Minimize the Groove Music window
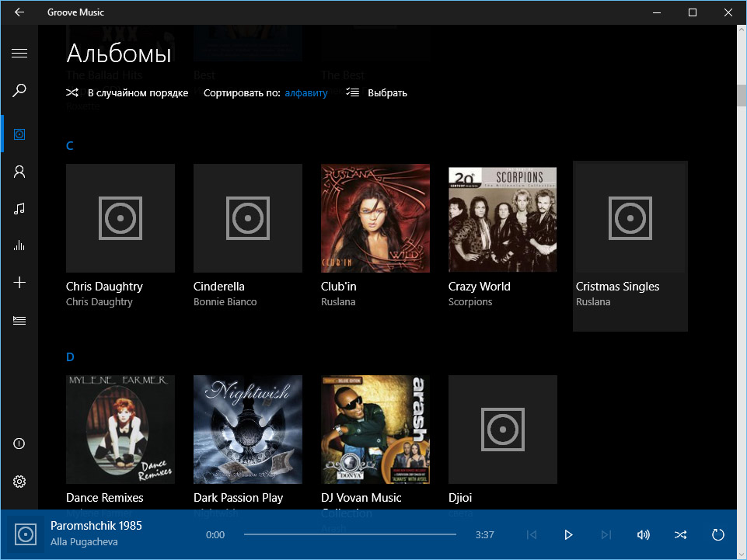747x560 pixels. [657, 12]
